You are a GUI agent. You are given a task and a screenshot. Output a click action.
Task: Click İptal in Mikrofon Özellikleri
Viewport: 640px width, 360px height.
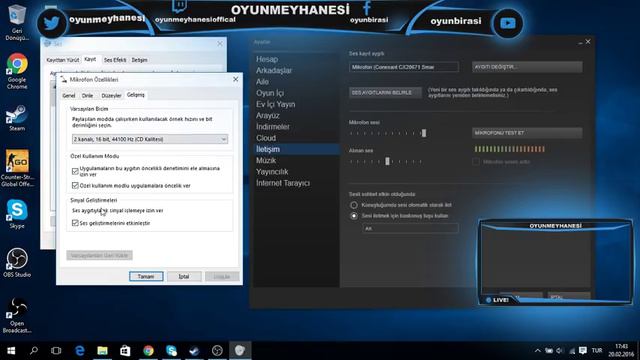click(x=184, y=276)
